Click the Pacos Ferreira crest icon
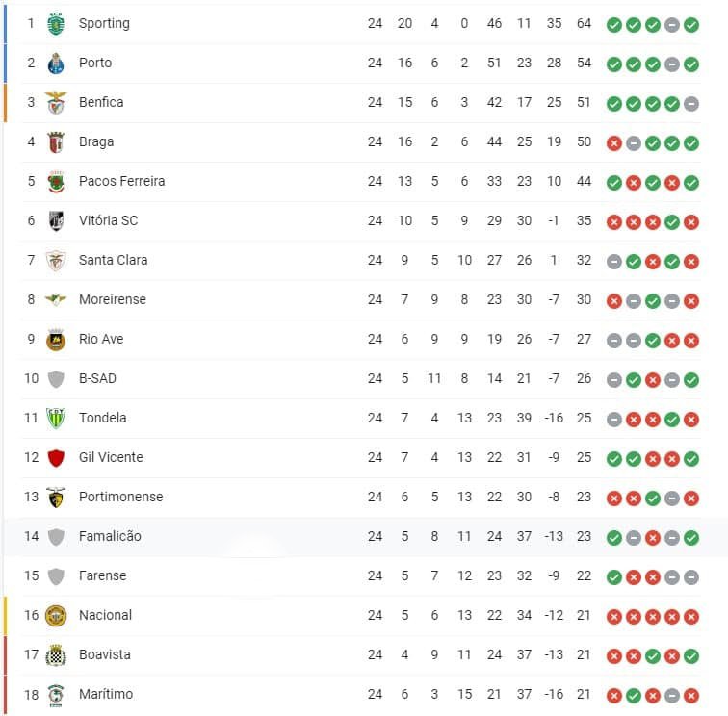The height and width of the screenshot is (716, 728). coord(56,181)
